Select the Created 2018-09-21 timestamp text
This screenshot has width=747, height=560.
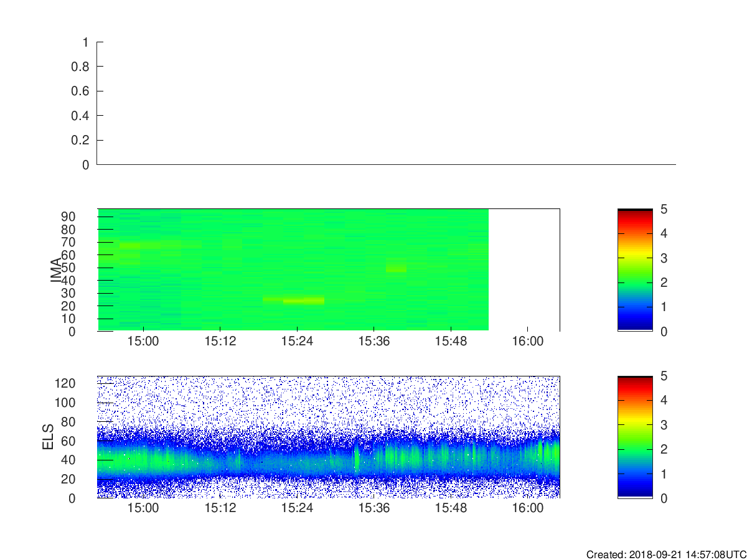(x=666, y=554)
